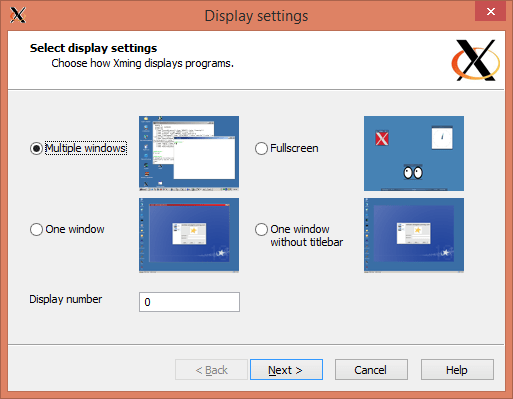Click the large Xming logo in the header
Screen dimensions: 513x399
click(x=476, y=60)
